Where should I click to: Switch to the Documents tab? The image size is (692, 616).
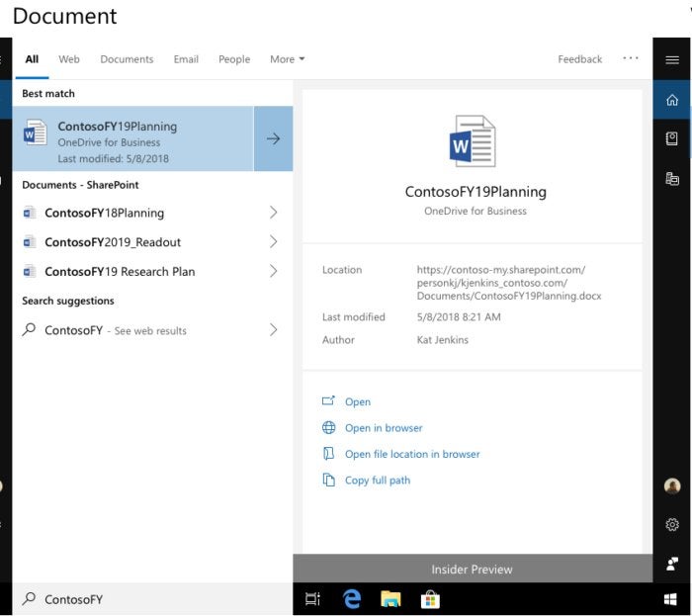127,59
